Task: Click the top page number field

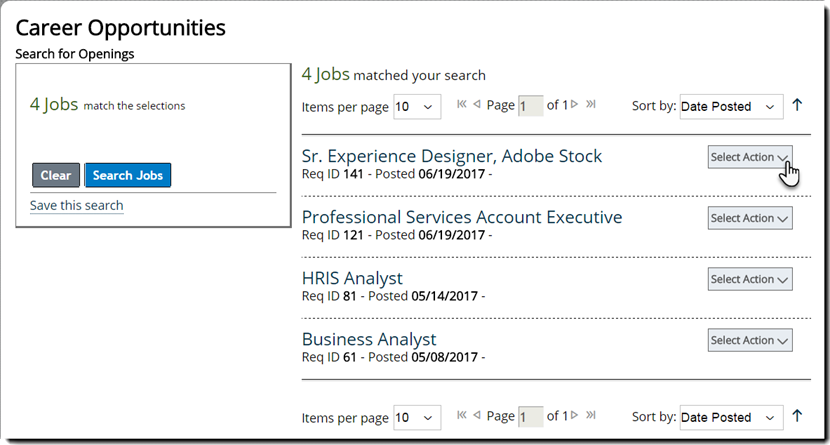Action: [531, 107]
